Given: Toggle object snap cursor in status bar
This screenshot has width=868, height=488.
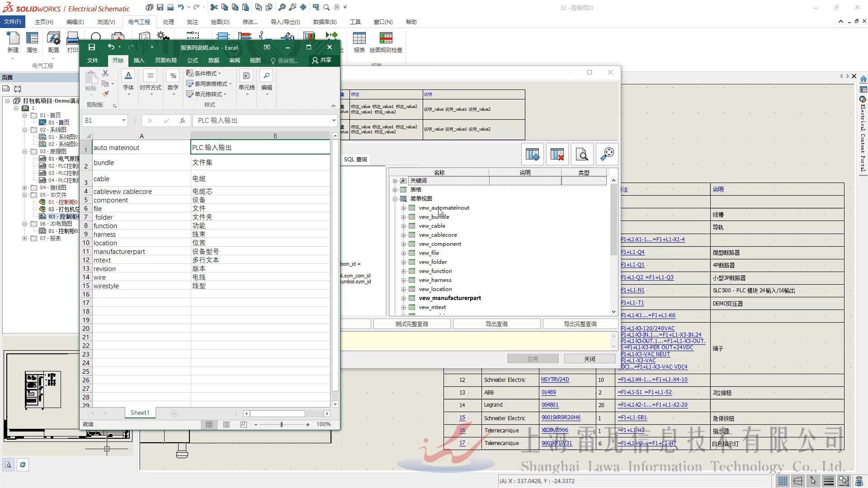Looking at the screenshot, I should 813,481.
